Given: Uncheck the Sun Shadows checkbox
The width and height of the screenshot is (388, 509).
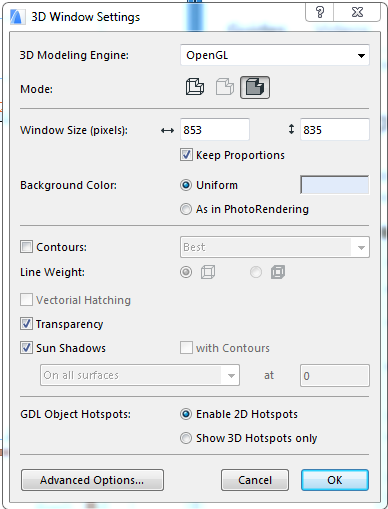Looking at the screenshot, I should (x=26, y=348).
